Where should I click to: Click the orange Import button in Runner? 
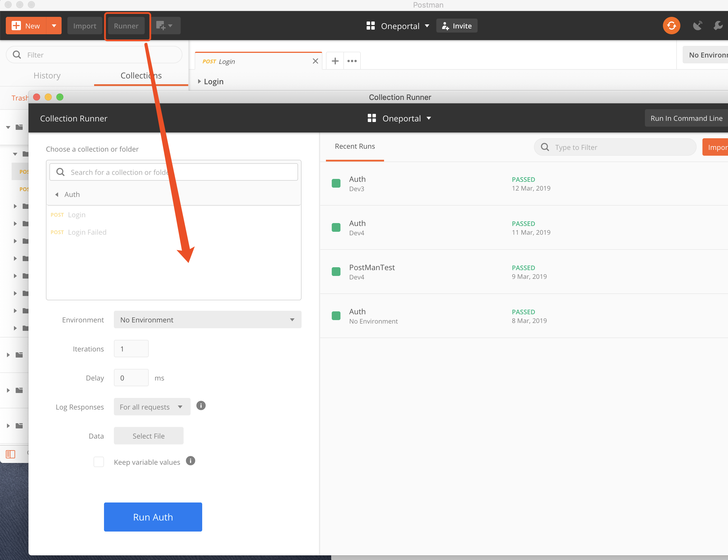(715, 147)
